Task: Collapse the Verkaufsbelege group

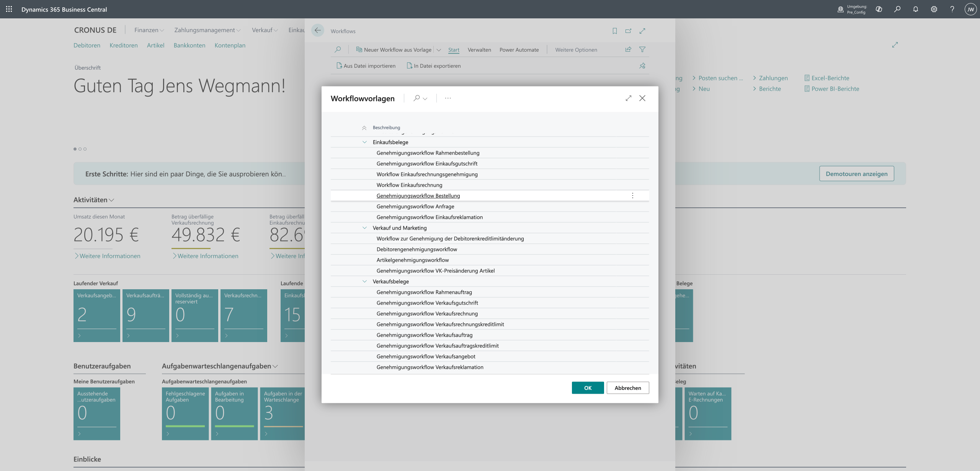Action: pyautogui.click(x=364, y=281)
